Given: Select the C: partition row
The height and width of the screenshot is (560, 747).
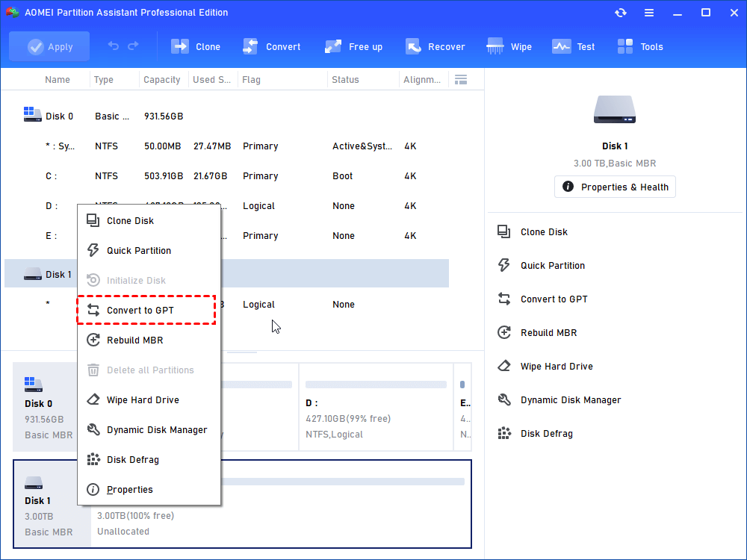Looking at the screenshot, I should [x=227, y=176].
